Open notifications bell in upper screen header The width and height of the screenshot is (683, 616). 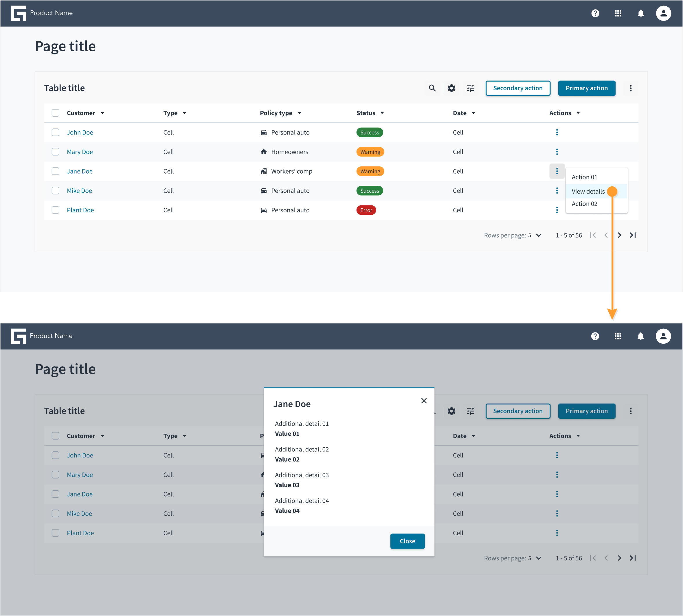click(x=640, y=13)
